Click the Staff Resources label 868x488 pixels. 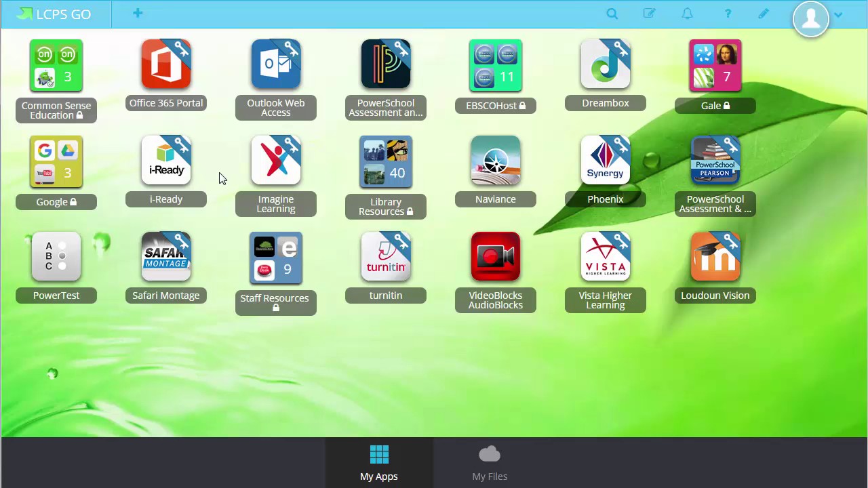pyautogui.click(x=276, y=303)
